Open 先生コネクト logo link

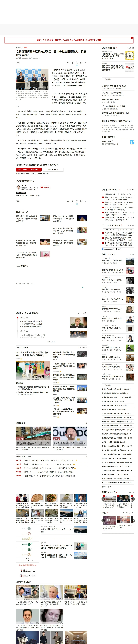pyautogui.click(x=27, y=576)
